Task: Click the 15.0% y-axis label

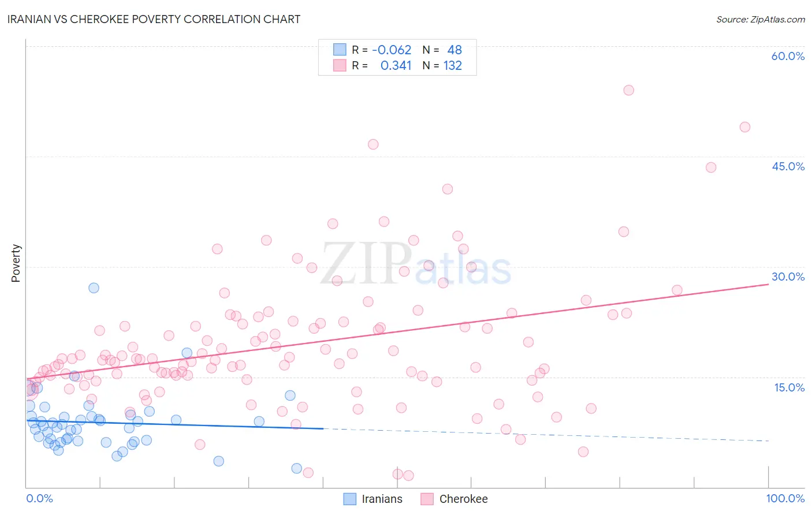Action: click(789, 387)
